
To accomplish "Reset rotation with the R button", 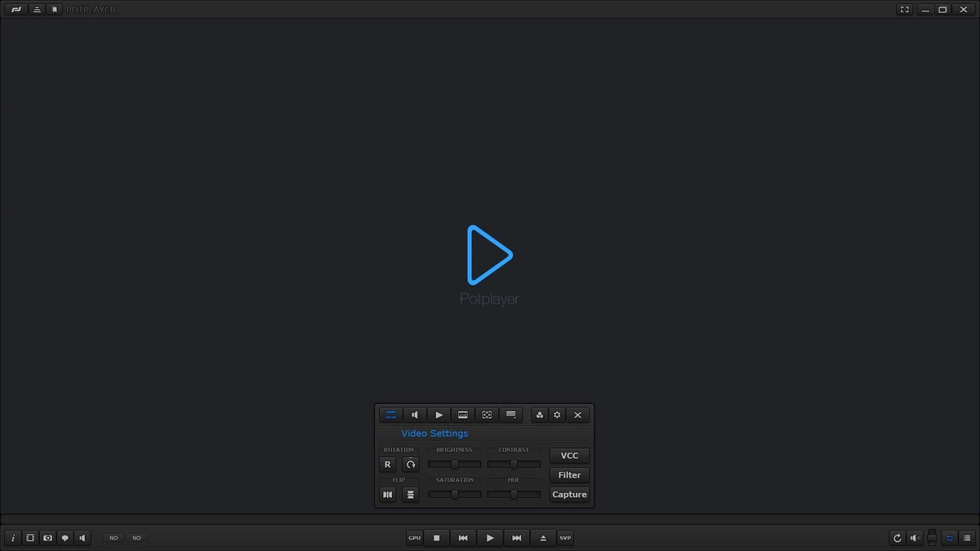I will pyautogui.click(x=388, y=464).
